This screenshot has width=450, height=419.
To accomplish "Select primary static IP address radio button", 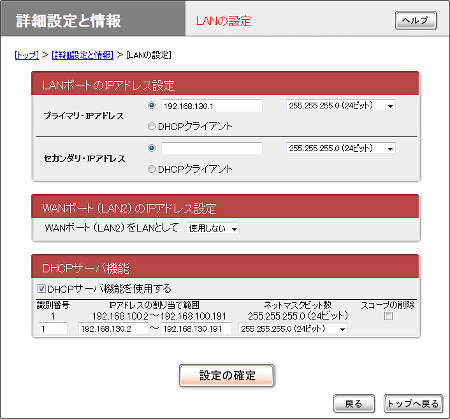I will click(152, 106).
